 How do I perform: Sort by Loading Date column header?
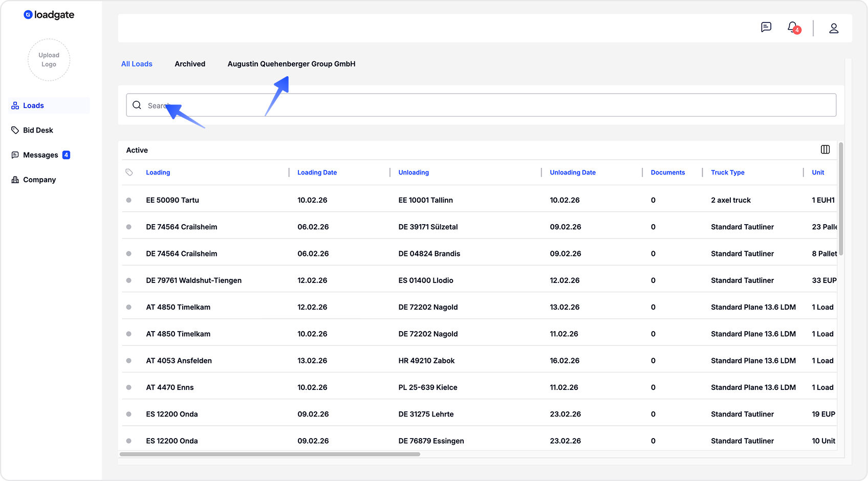[317, 172]
